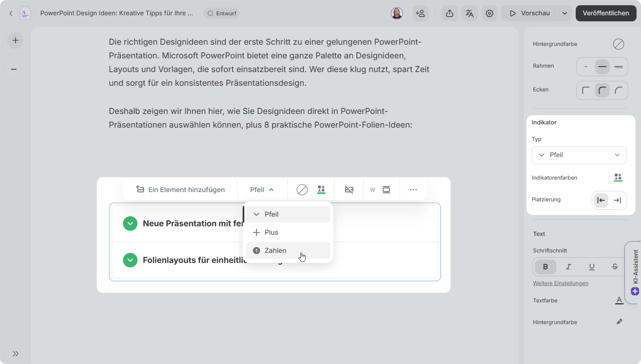Toggle italic font style

point(568,267)
